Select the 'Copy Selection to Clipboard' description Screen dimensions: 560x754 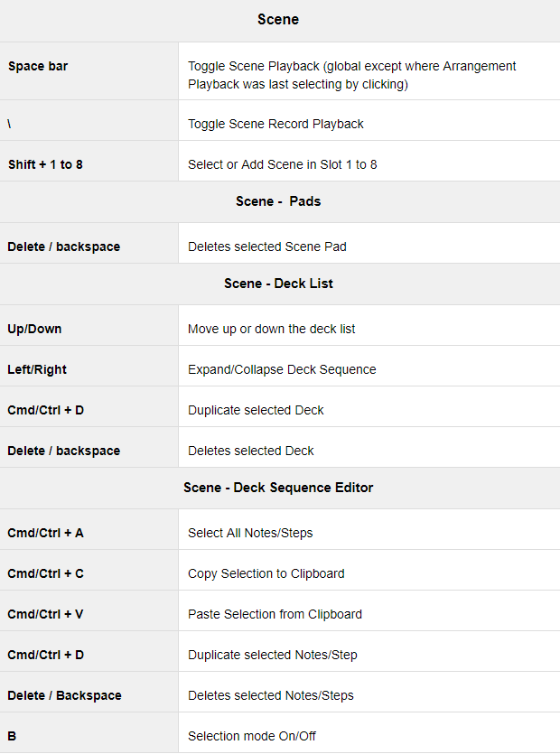tap(266, 573)
